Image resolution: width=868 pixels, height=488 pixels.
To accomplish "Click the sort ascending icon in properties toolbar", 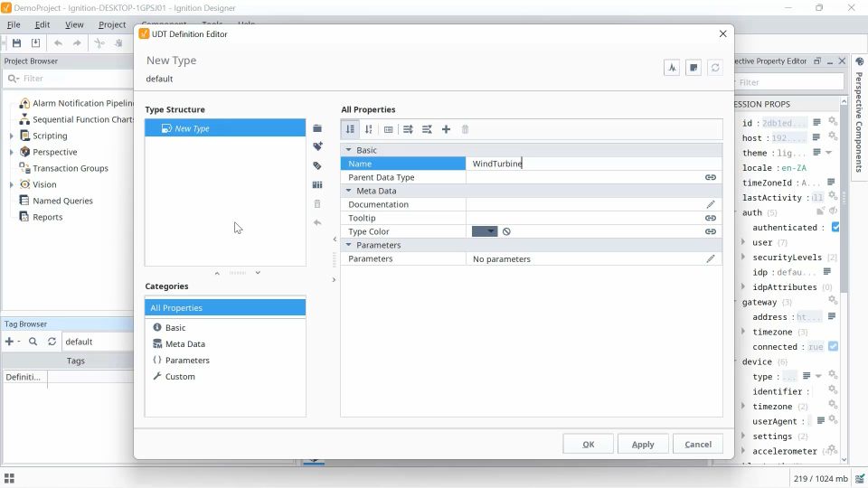I will point(369,129).
